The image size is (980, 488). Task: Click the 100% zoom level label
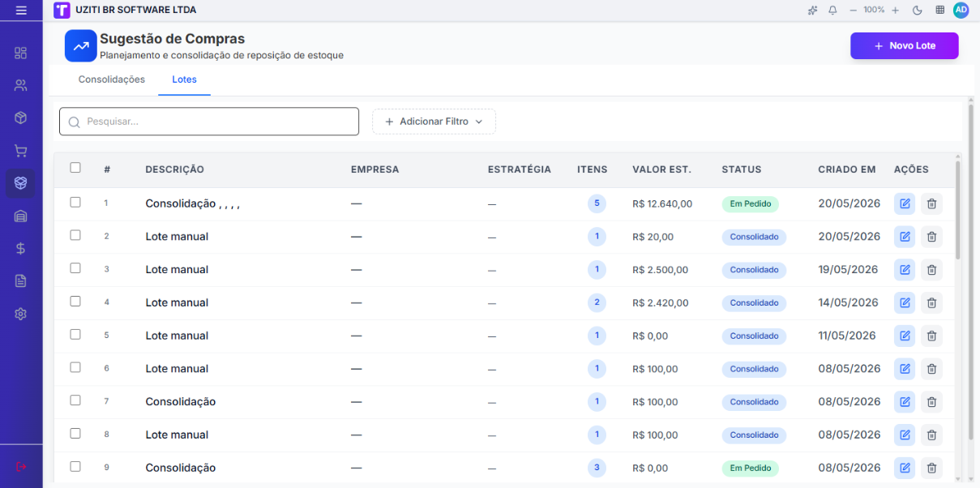(874, 10)
